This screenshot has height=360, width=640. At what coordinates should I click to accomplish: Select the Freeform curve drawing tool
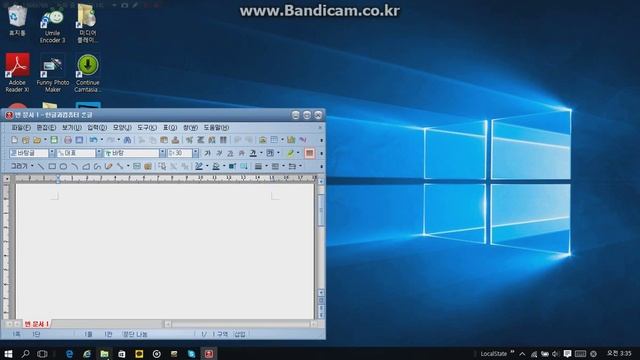pyautogui.click(x=97, y=166)
